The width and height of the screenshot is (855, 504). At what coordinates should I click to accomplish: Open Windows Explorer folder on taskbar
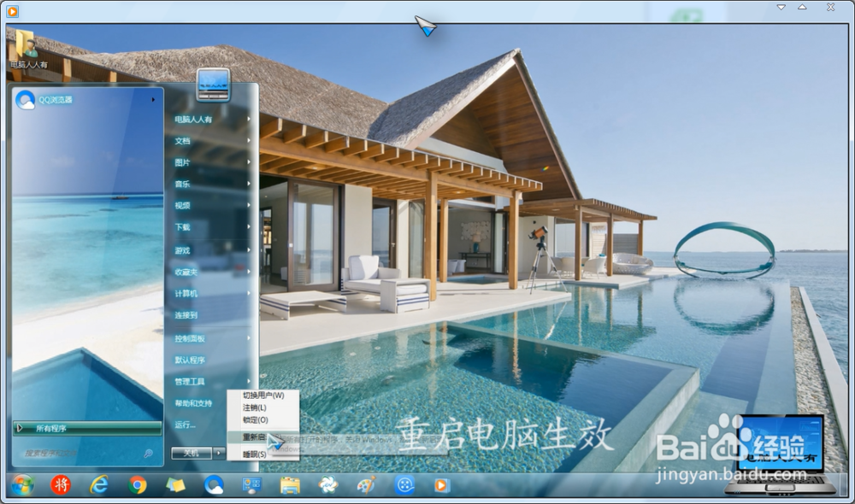pyautogui.click(x=290, y=485)
